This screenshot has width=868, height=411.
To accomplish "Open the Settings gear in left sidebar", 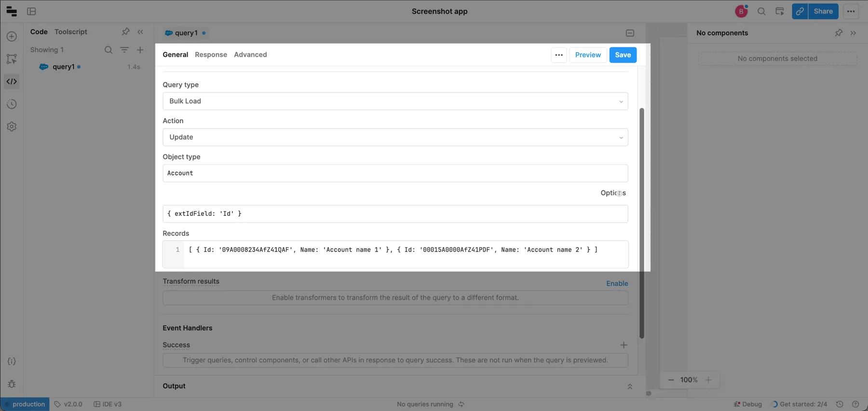I will click(12, 127).
